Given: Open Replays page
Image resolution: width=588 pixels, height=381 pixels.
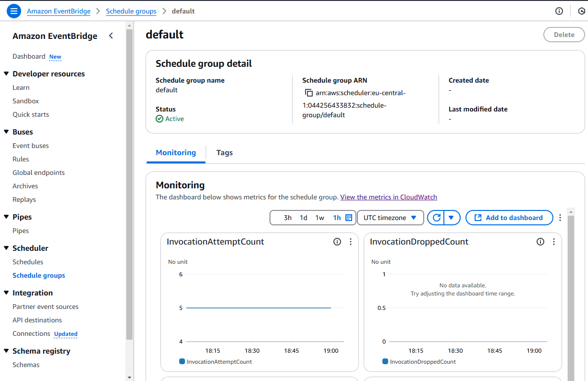Looking at the screenshot, I should [24, 199].
